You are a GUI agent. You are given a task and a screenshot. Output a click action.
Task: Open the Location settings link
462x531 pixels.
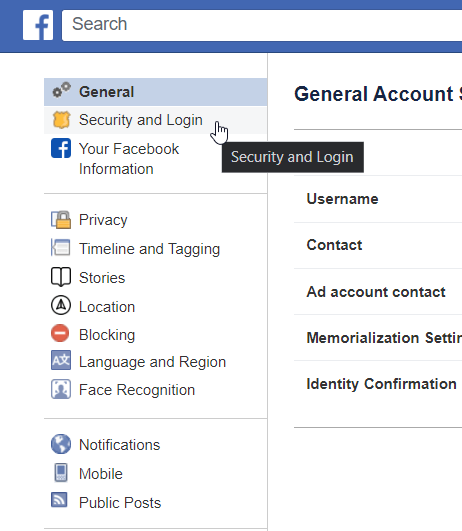tap(107, 307)
